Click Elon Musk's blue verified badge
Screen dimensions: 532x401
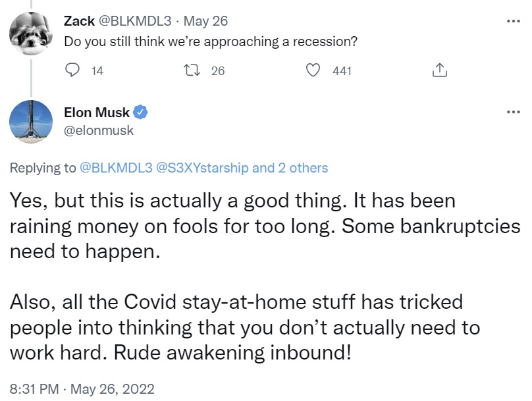pos(140,113)
